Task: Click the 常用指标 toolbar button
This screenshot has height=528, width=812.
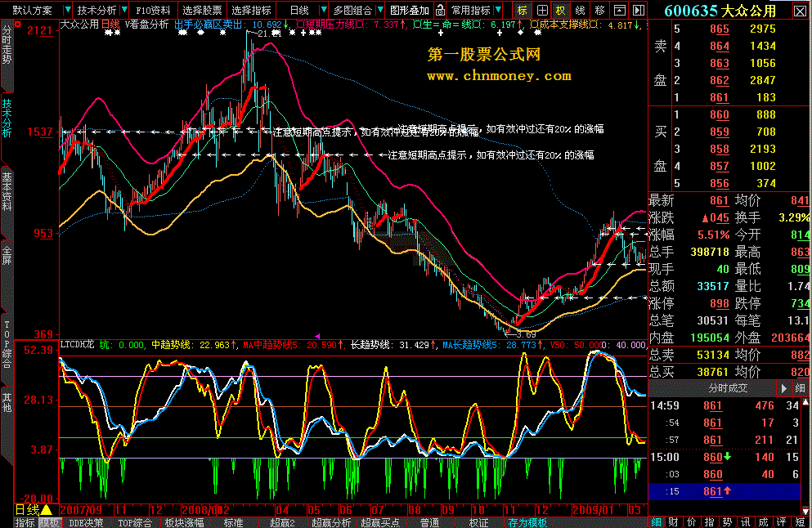Action: click(470, 10)
